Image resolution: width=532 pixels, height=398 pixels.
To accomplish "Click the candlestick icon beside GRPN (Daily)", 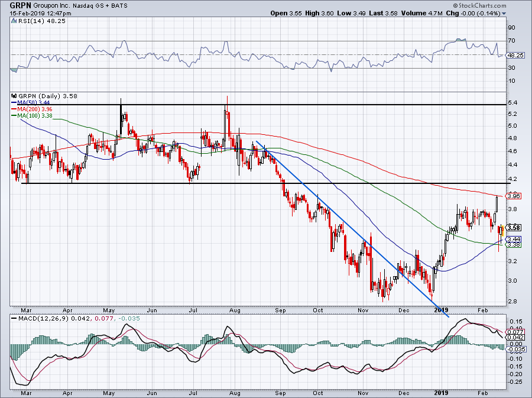I will 14,96.
